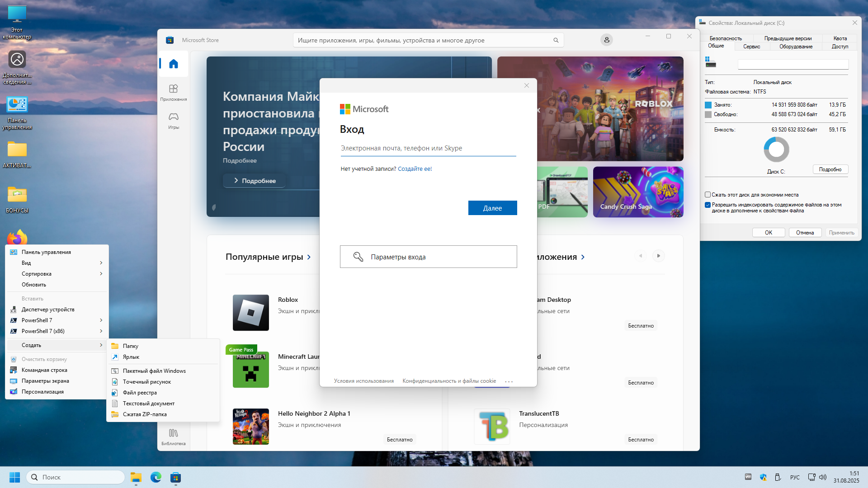Image resolution: width=868 pixels, height=488 pixels.
Task: Open the This PC desktop icon
Action: (x=17, y=22)
